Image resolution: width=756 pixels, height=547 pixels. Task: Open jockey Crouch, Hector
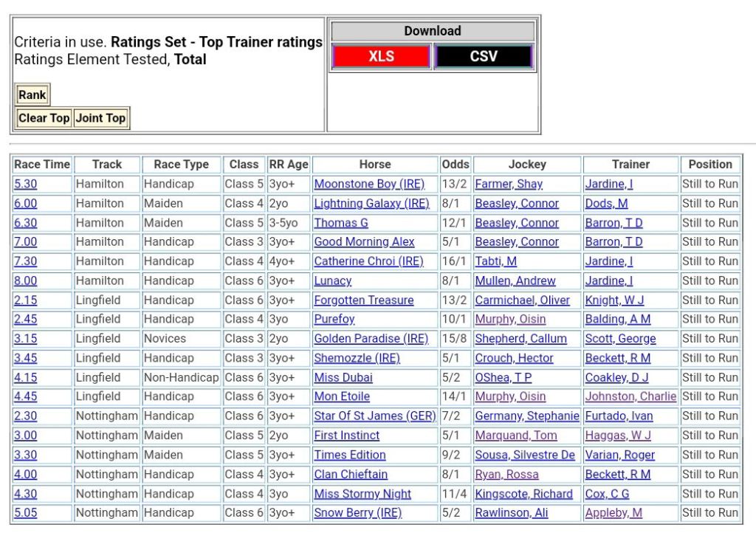(514, 358)
